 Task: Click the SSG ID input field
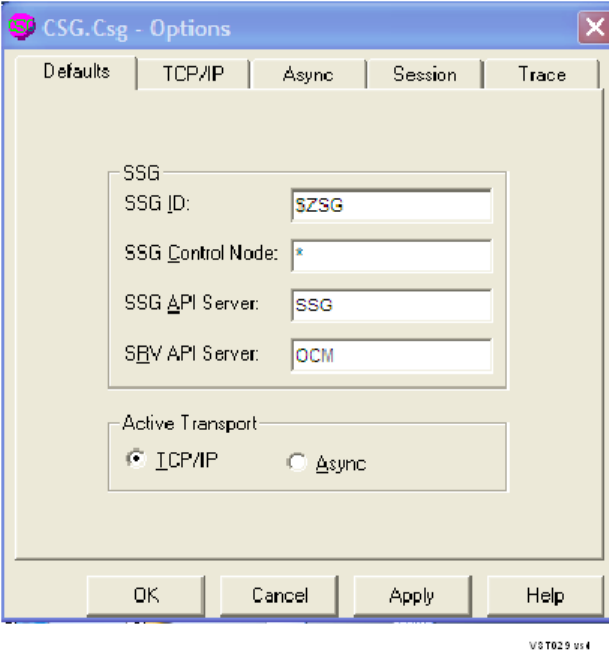point(391,205)
